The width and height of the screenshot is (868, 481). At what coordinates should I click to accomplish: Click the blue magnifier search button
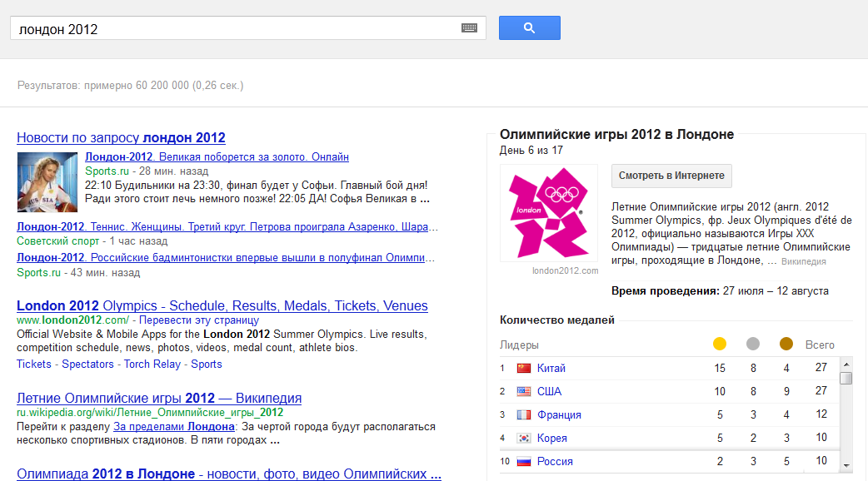click(x=529, y=27)
